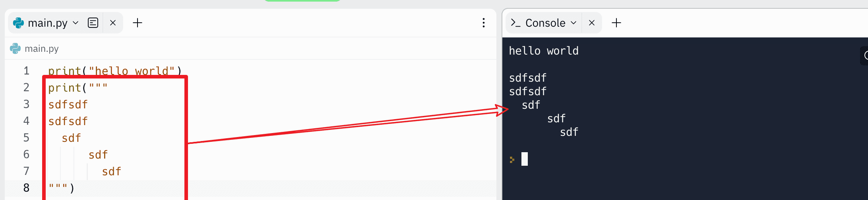The width and height of the screenshot is (868, 200).
Task: Focus the console input prompt cursor
Action: pyautogui.click(x=525, y=159)
